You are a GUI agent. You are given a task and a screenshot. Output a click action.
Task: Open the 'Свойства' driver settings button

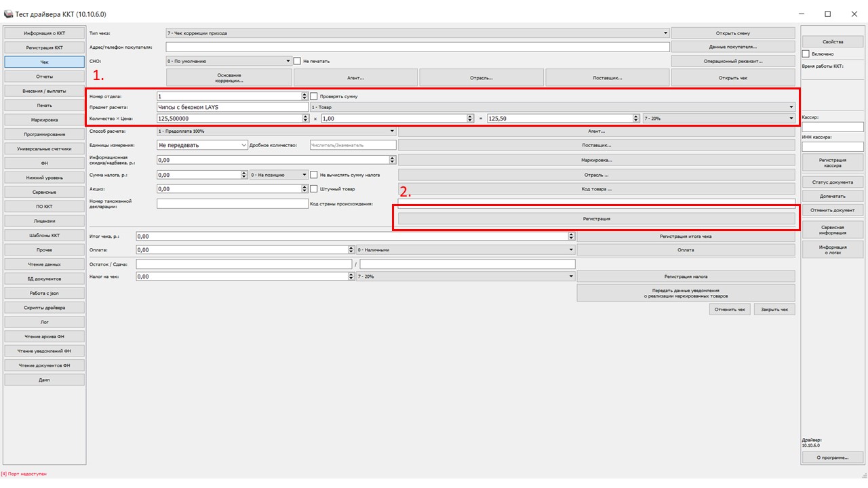(832, 42)
